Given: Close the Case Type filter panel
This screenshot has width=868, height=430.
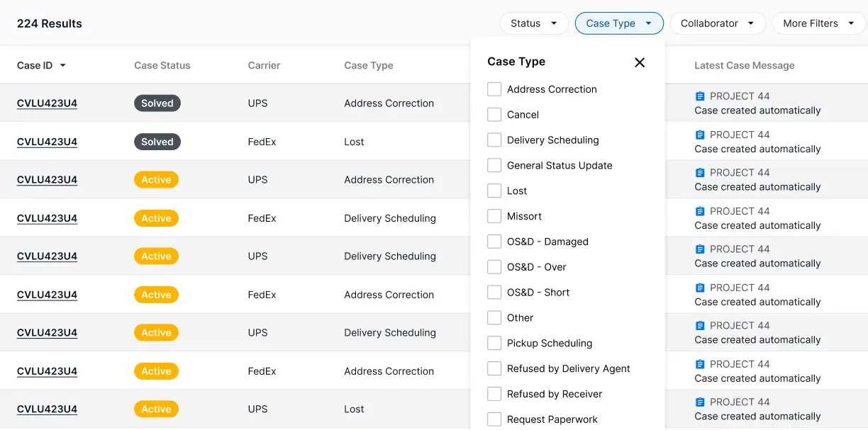Looking at the screenshot, I should click(x=639, y=62).
